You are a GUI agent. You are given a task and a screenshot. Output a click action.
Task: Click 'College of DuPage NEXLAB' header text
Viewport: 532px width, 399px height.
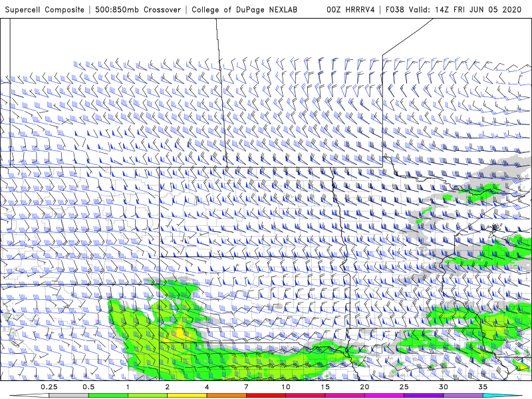(244, 9)
